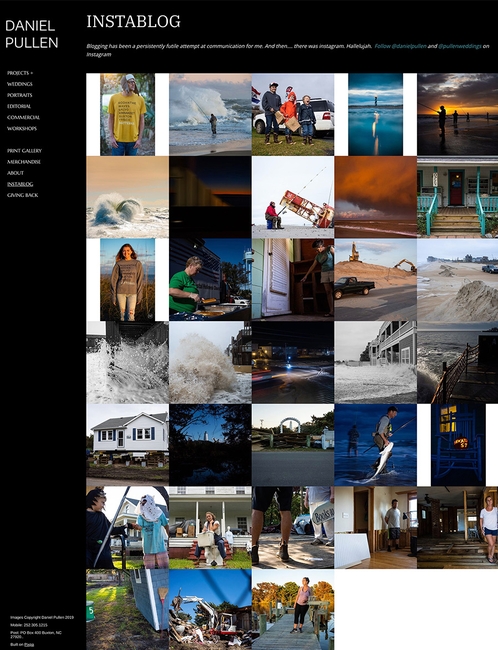Viewport: 498px width, 650px height.
Task: Open photo of fisherman facing crashing wave
Action: tap(210, 115)
